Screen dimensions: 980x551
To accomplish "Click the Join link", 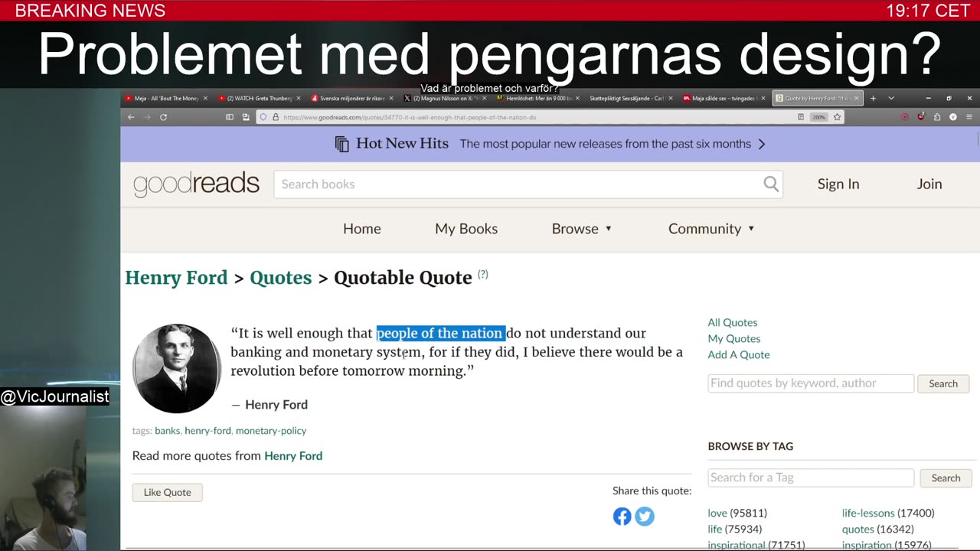I will 929,184.
